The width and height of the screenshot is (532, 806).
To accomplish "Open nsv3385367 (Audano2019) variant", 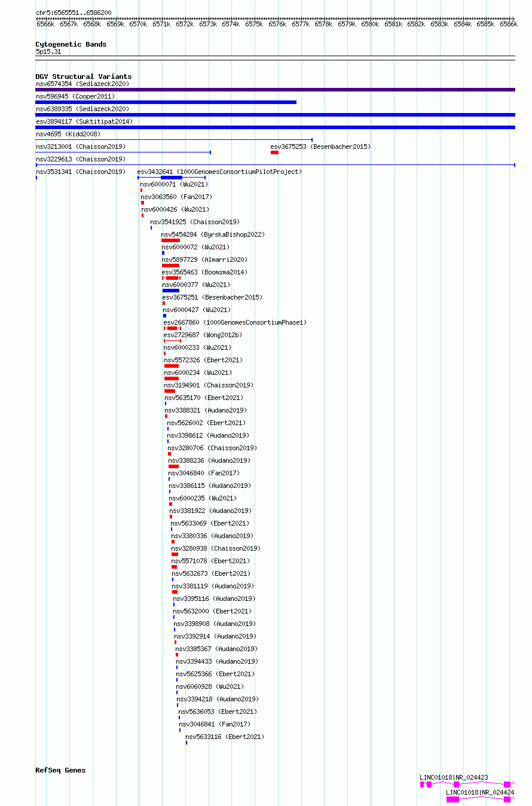I will [x=217, y=649].
